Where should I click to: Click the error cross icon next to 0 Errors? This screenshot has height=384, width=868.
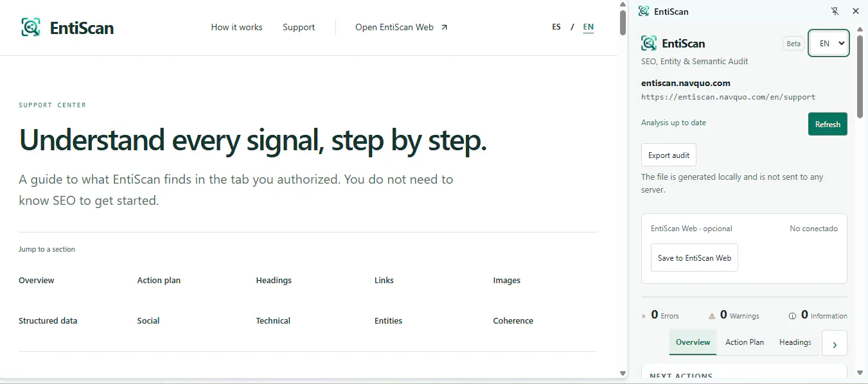pyautogui.click(x=644, y=316)
